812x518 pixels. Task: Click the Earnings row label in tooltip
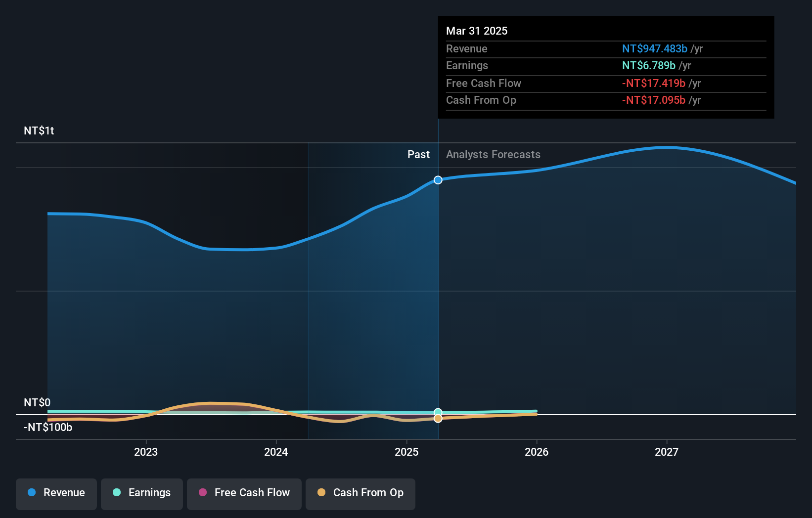pos(467,65)
